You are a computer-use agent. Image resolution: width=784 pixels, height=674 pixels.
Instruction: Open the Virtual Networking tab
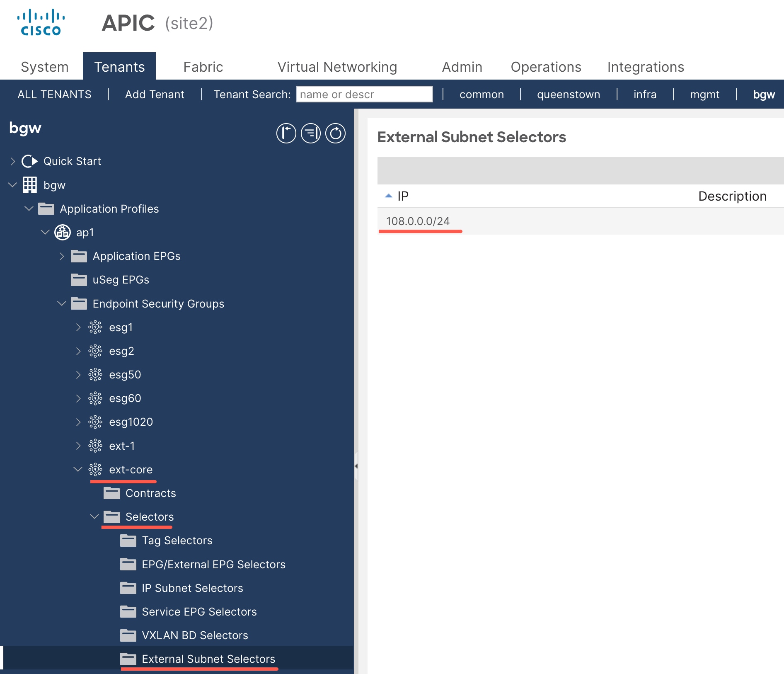[x=337, y=67]
